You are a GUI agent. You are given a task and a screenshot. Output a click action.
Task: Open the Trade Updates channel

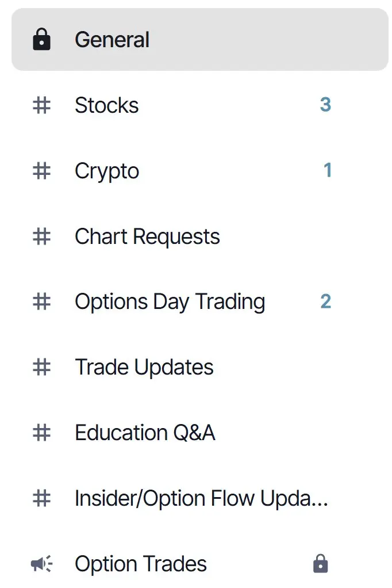coord(200,367)
